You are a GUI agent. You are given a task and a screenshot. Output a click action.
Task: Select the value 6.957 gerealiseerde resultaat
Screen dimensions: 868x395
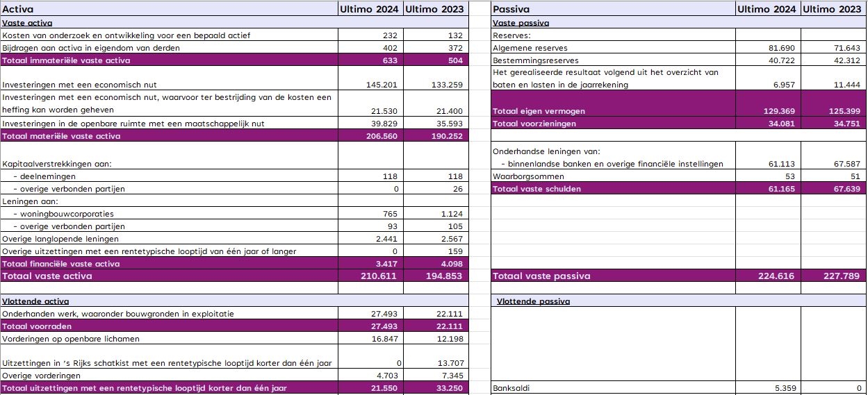click(784, 85)
